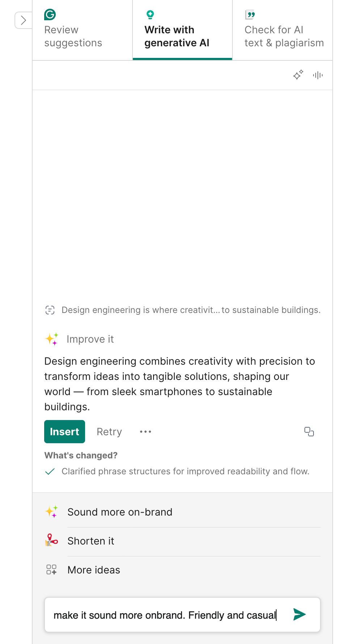The width and height of the screenshot is (345, 644).
Task: Expand the What's changed section
Action: 81,455
